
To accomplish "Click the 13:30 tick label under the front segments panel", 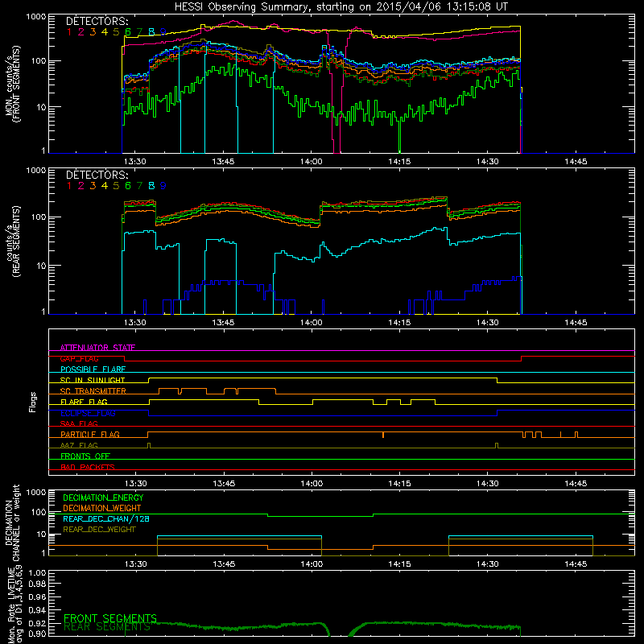I will click(x=135, y=162).
